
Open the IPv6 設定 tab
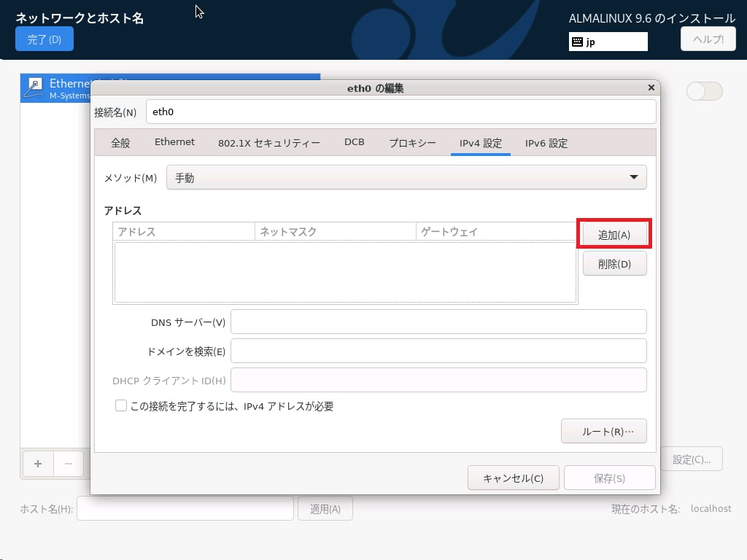click(x=546, y=143)
